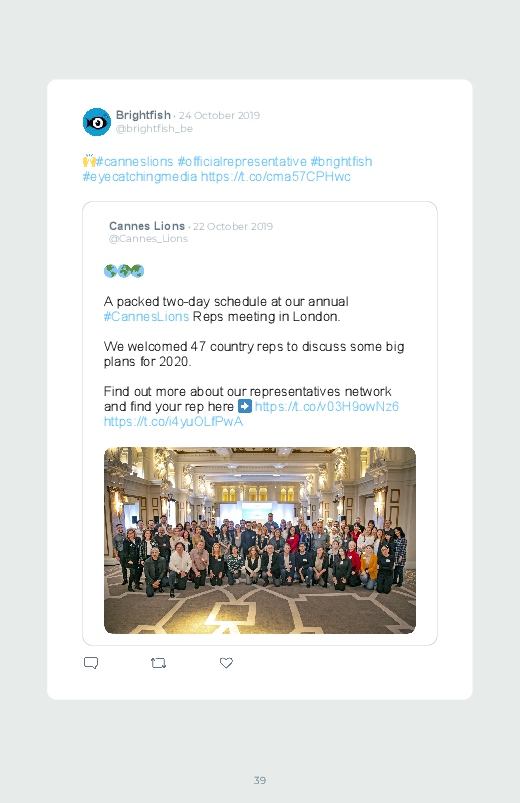This screenshot has width=520, height=803.
Task: Click the globe emojis in the quoted tweet
Action: (x=124, y=271)
